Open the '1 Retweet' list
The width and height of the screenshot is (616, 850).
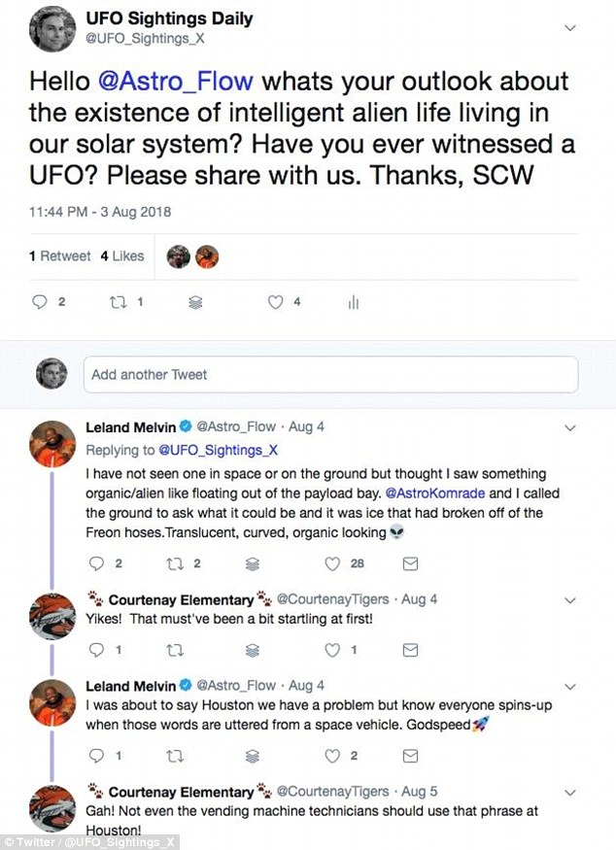[59, 256]
